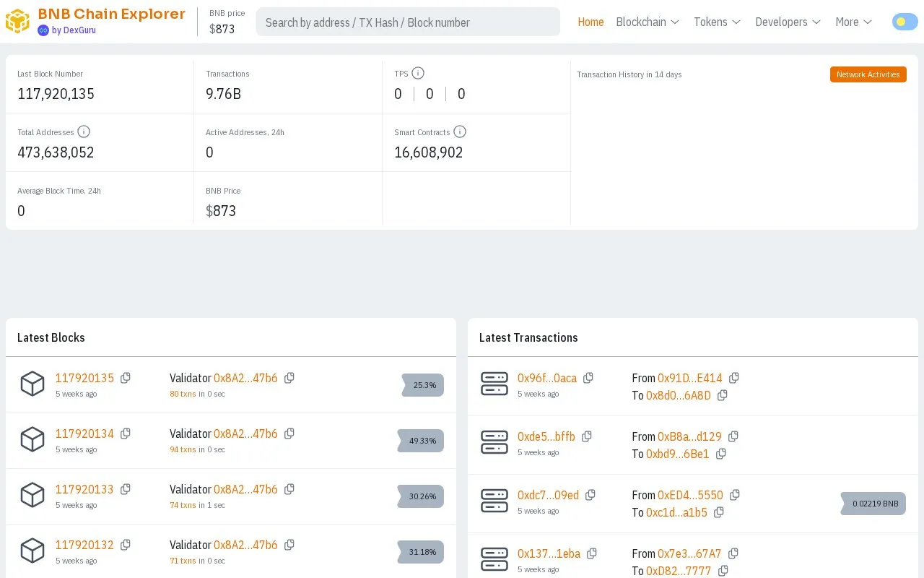Open sender address 0xED4...5550
This screenshot has width=924, height=578.
tap(690, 495)
